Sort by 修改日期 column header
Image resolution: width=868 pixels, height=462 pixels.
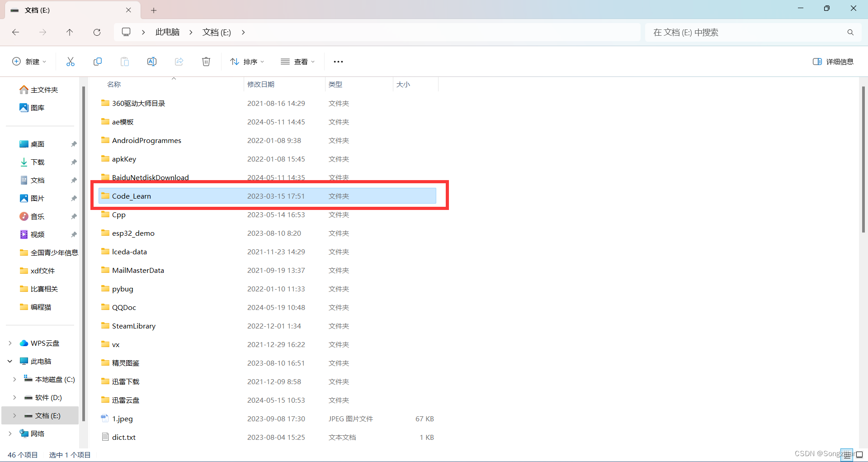click(261, 84)
